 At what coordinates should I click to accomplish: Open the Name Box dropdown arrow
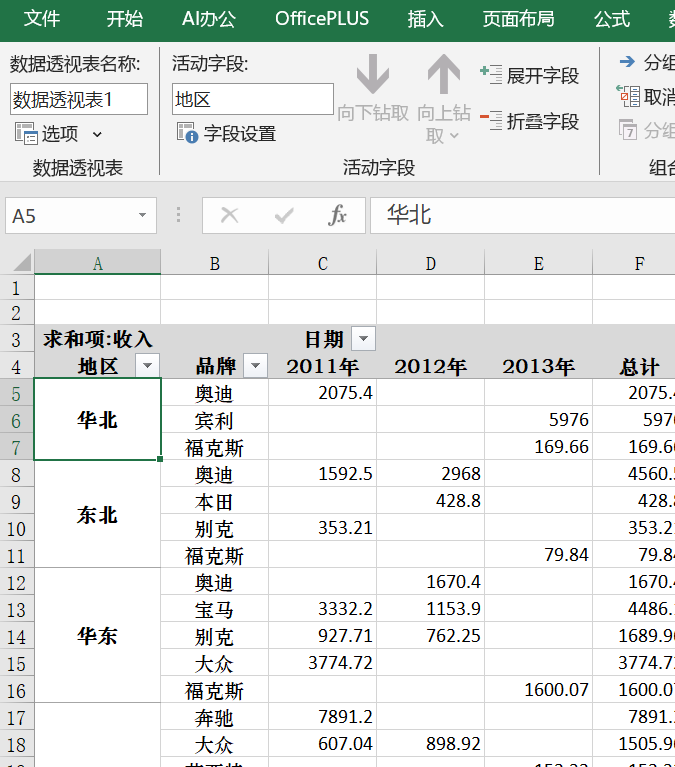click(x=142, y=215)
